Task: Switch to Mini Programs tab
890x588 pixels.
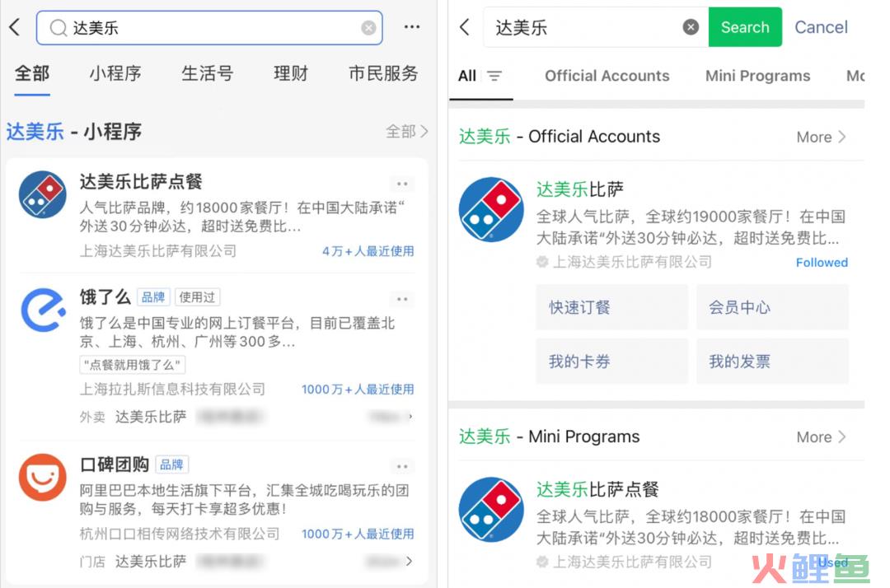Action: 758,76
